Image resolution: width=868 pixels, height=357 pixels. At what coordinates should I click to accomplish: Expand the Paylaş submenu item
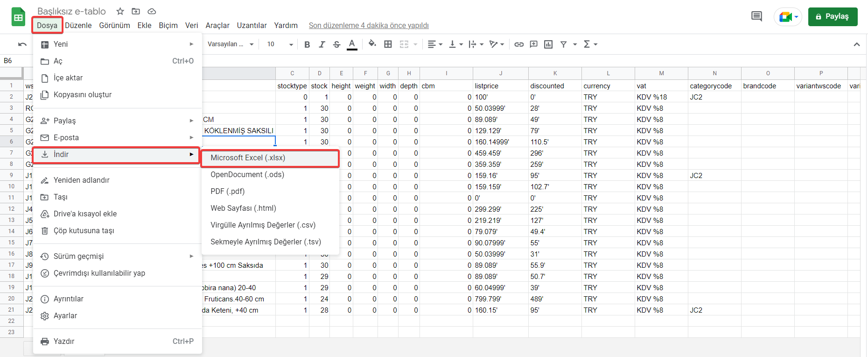(x=117, y=121)
